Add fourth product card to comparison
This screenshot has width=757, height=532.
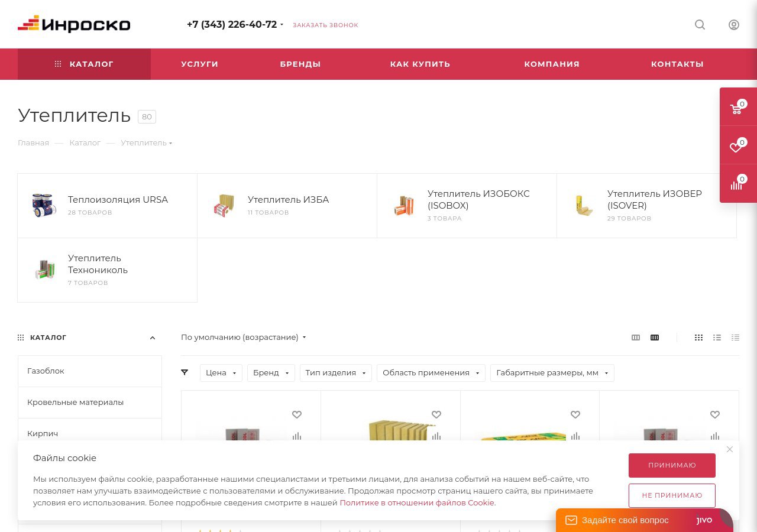(x=715, y=436)
